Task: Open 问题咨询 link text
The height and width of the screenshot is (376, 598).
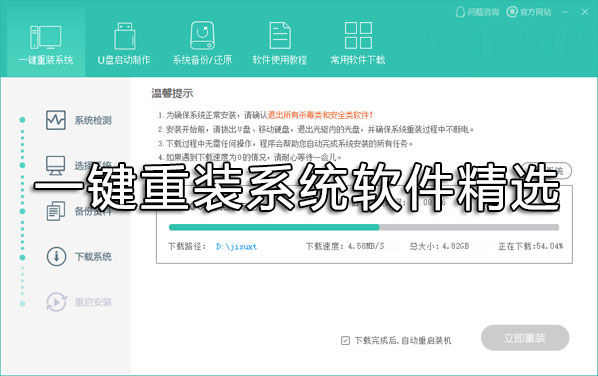Action: pyautogui.click(x=483, y=13)
